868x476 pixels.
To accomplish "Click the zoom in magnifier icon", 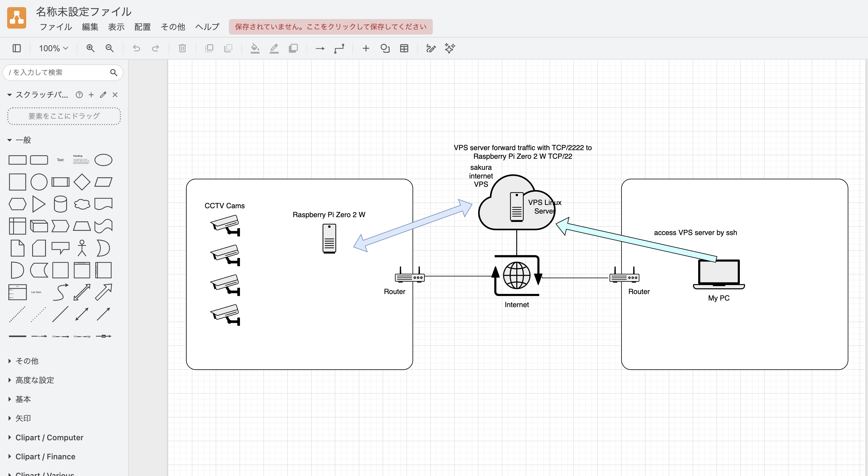I will [x=90, y=48].
